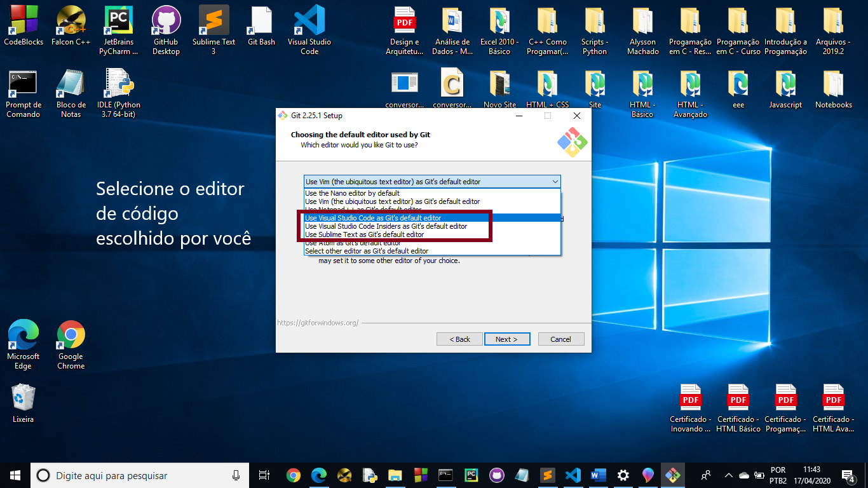Select the HTML - Avançado folder
This screenshot has width=868, height=488.
pos(690,93)
